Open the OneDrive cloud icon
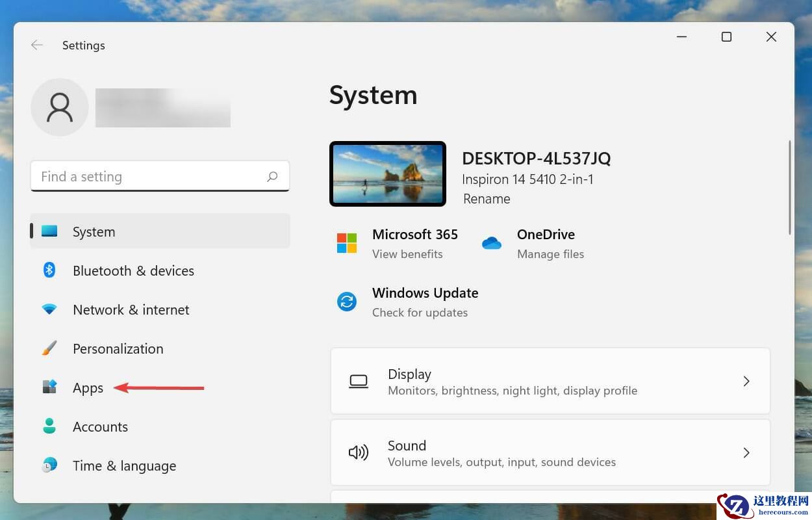This screenshot has height=520, width=812. click(492, 242)
